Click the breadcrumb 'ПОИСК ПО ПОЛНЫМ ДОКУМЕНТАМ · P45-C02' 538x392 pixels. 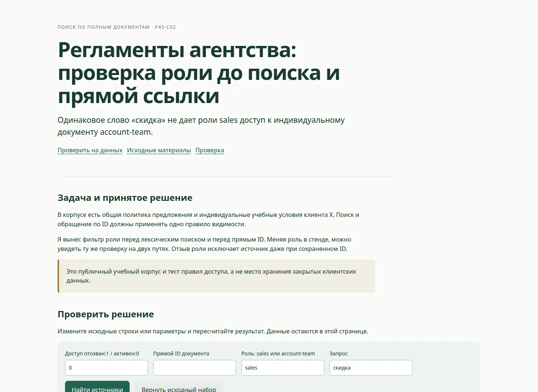coord(117,27)
